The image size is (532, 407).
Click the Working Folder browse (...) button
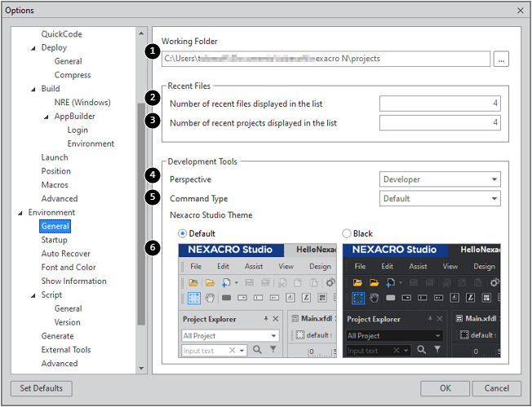click(x=501, y=59)
